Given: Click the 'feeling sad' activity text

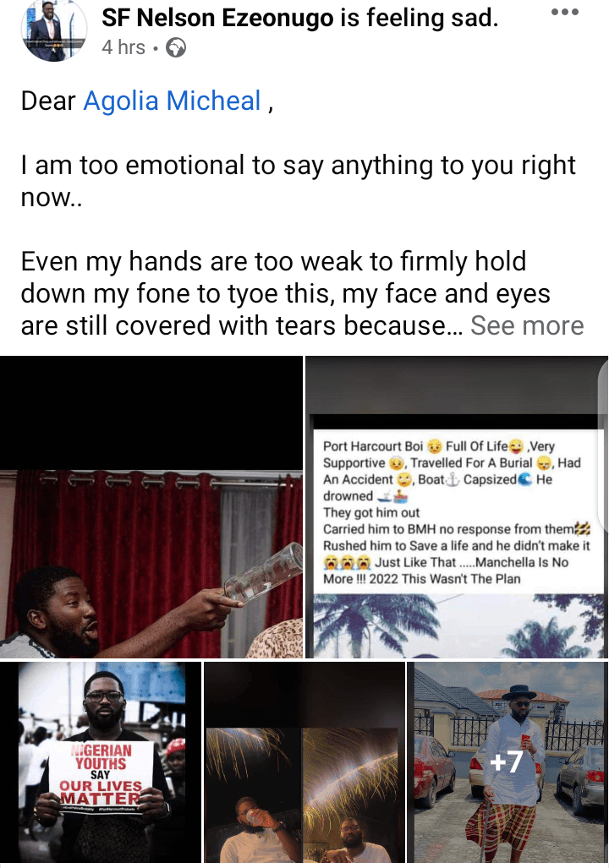Looking at the screenshot, I should click(419, 18).
